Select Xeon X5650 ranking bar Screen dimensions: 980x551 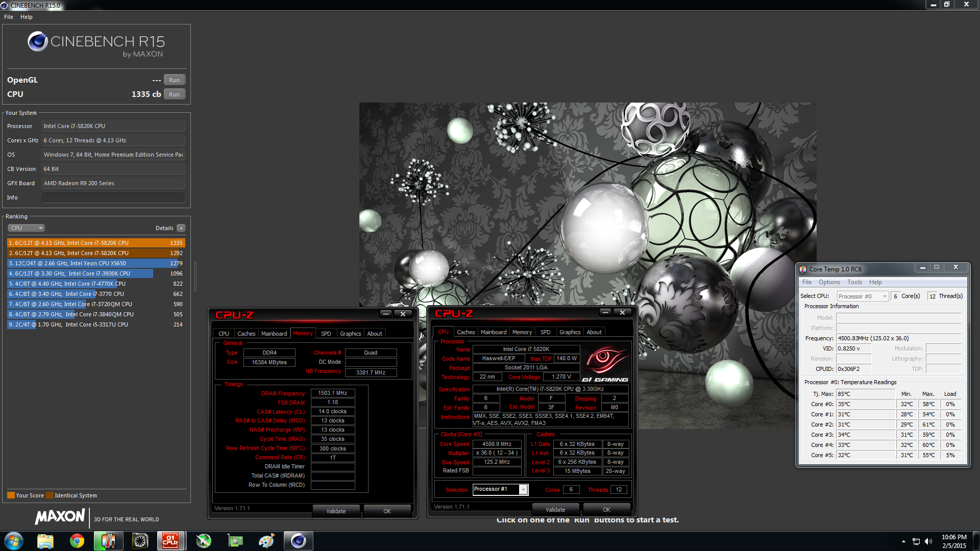point(96,263)
